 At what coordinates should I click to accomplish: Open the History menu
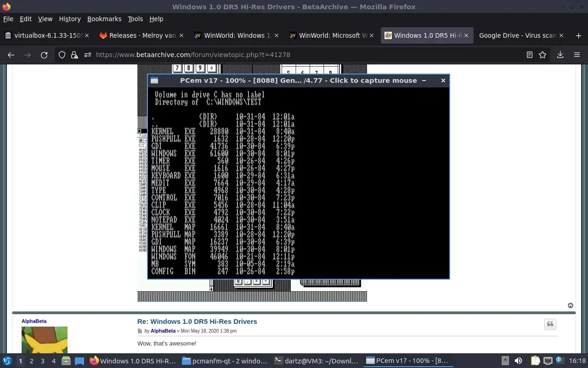70,19
